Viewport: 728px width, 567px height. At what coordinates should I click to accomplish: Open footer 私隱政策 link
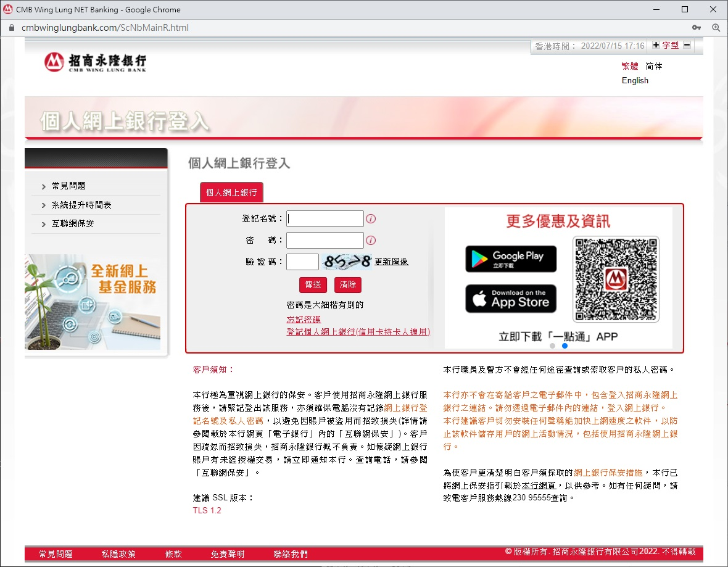coord(119,554)
